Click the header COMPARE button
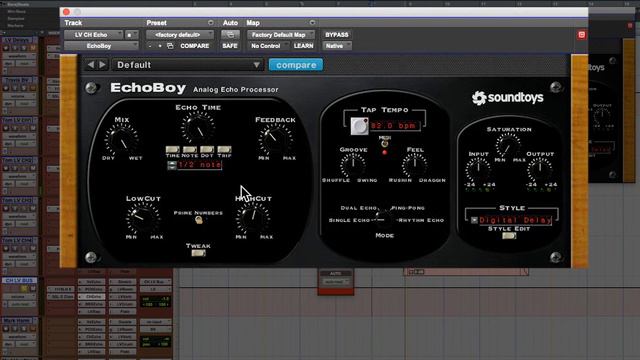Image resolution: width=640 pixels, height=360 pixels. click(195, 46)
